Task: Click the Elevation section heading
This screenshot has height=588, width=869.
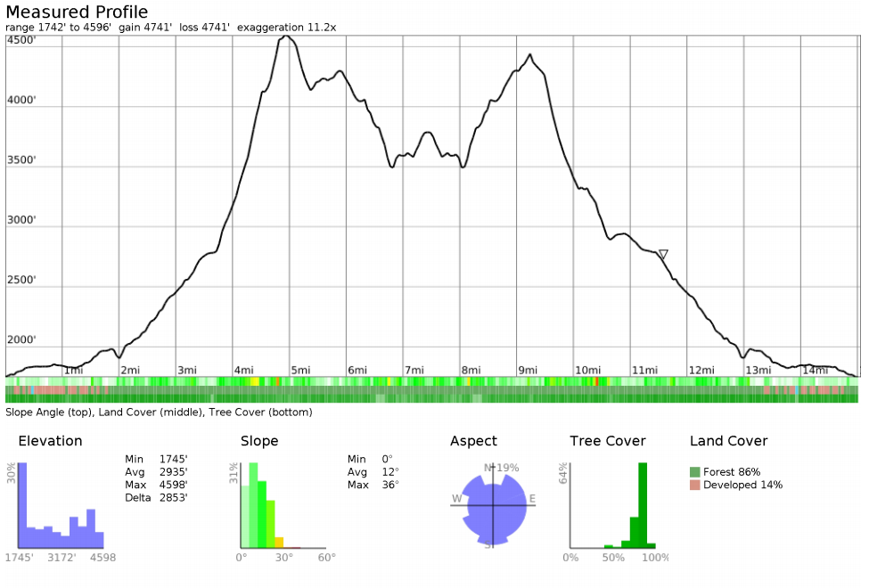Action: [51, 441]
